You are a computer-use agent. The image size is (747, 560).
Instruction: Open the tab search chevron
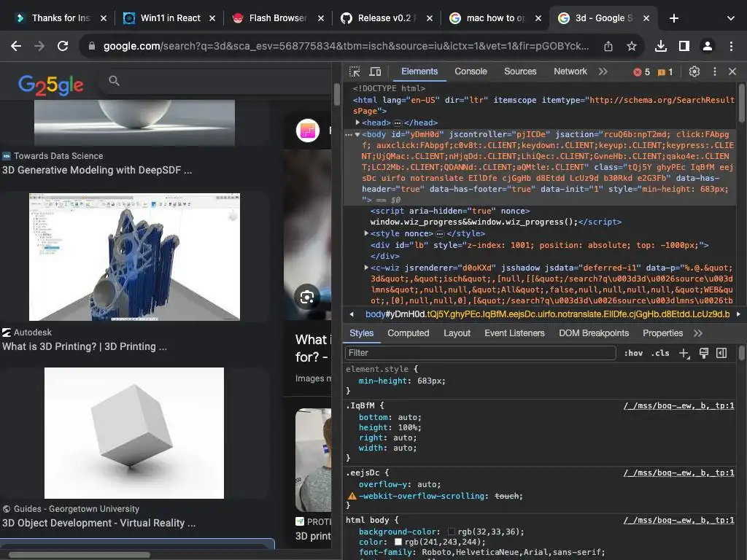point(731,18)
